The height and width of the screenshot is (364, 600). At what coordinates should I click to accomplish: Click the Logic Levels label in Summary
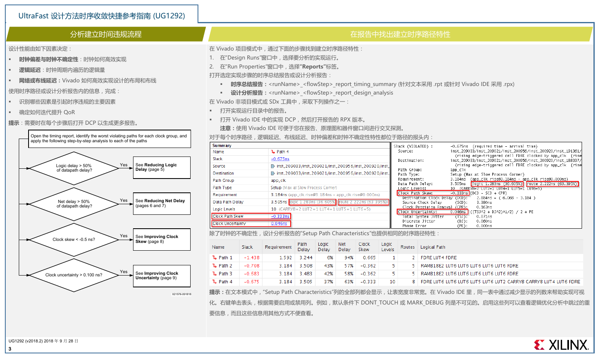tap(224, 209)
